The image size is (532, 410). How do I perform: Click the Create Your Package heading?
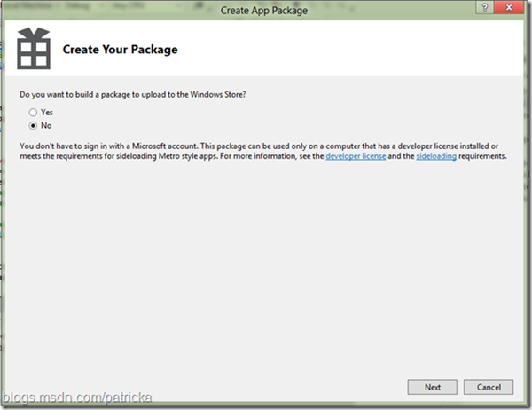pos(120,50)
